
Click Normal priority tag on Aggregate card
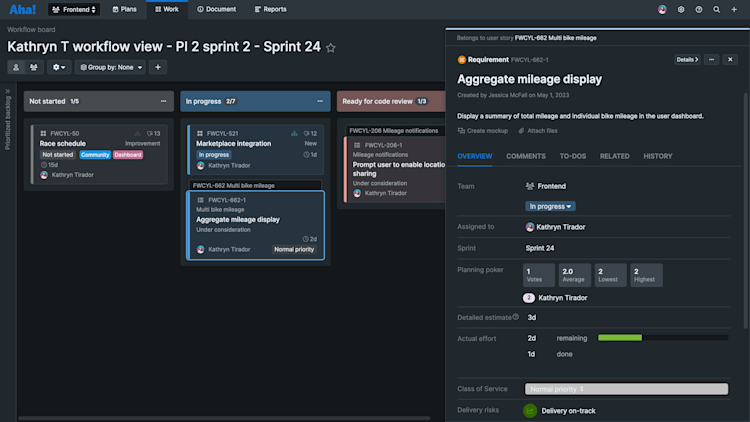tap(294, 249)
